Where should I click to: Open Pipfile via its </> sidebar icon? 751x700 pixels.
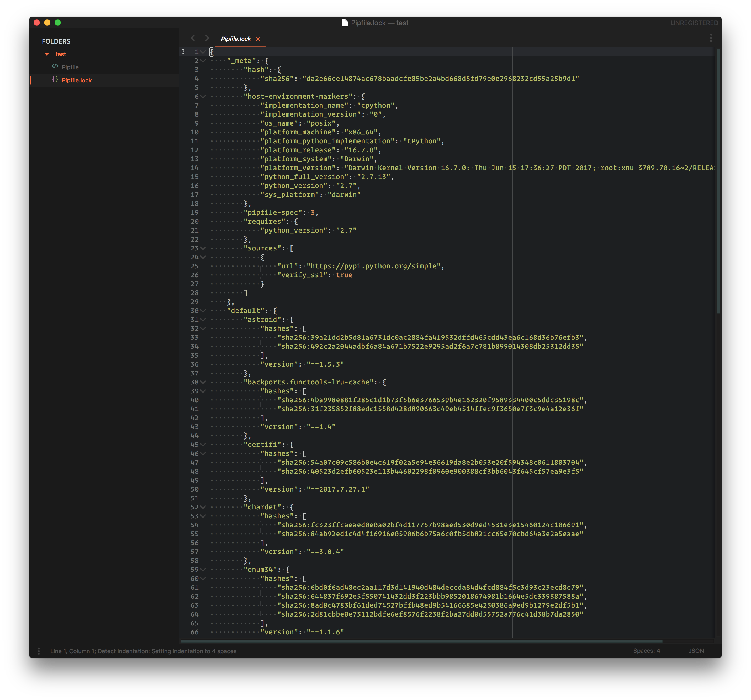point(55,66)
